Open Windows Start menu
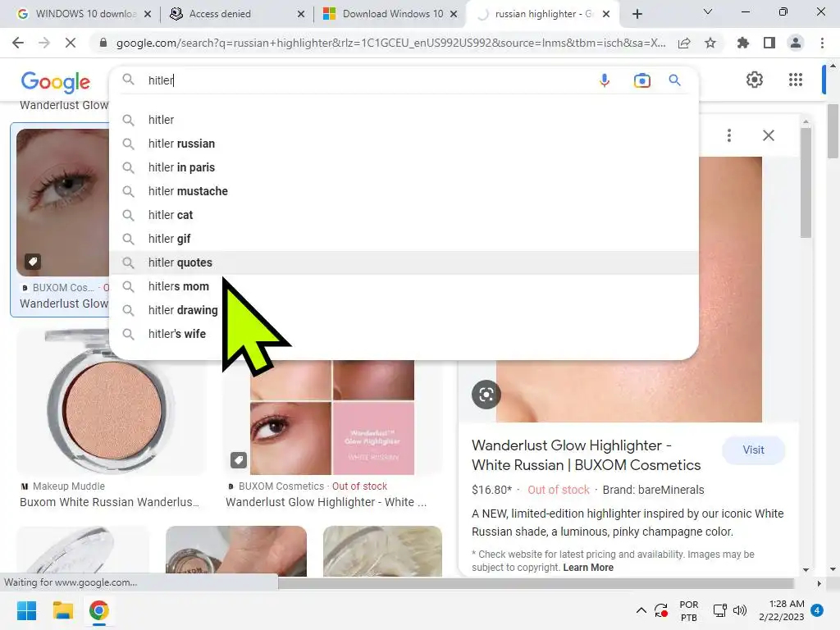The width and height of the screenshot is (840, 630). pos(26,610)
